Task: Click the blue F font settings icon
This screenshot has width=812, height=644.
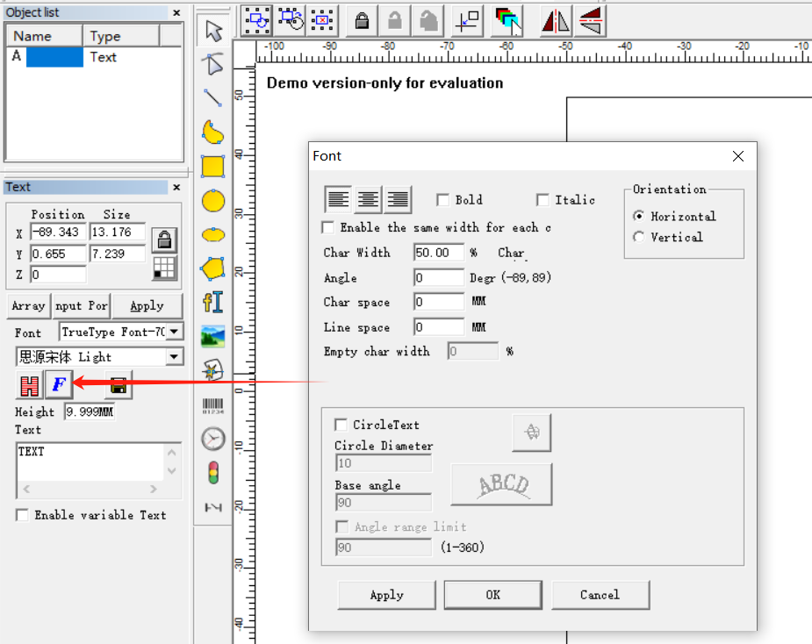Action: coord(60,384)
